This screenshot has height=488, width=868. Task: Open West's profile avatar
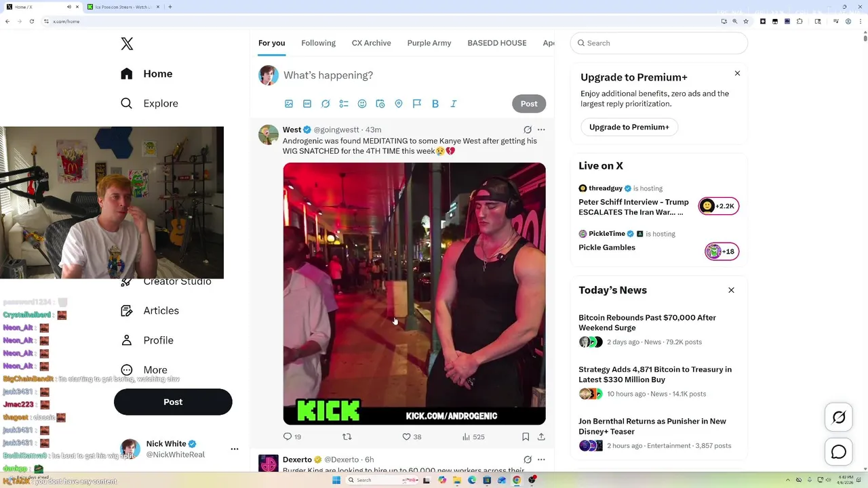(x=269, y=134)
